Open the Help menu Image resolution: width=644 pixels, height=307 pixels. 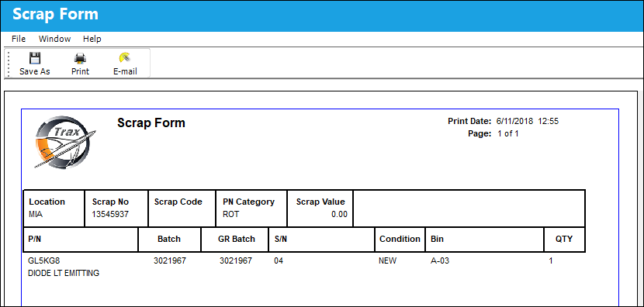tap(92, 39)
